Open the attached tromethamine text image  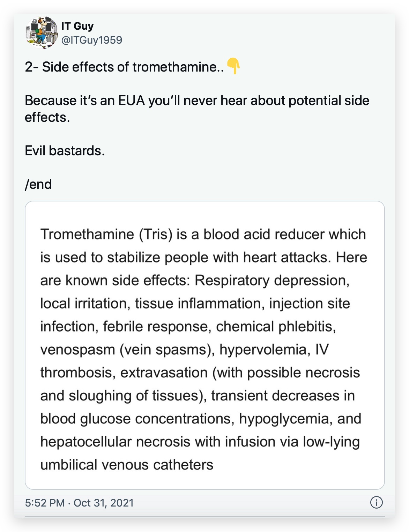pos(204,345)
